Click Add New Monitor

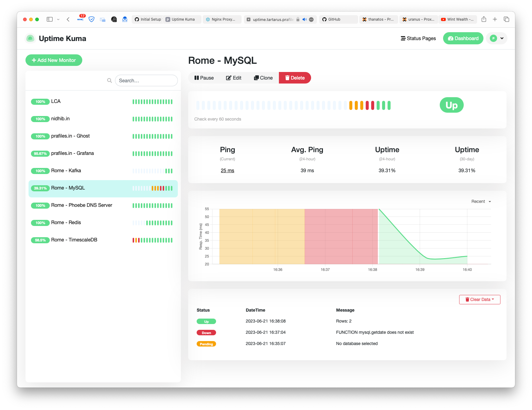[x=54, y=60]
